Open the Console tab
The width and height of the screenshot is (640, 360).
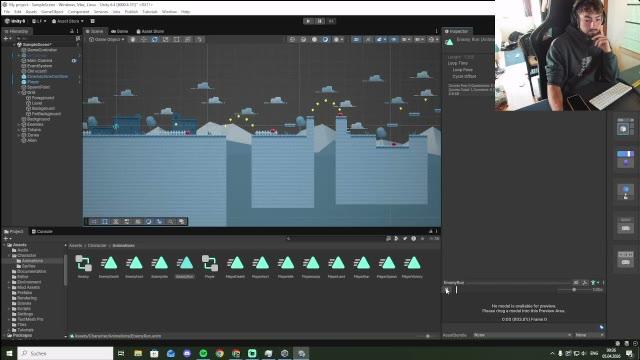(42, 231)
